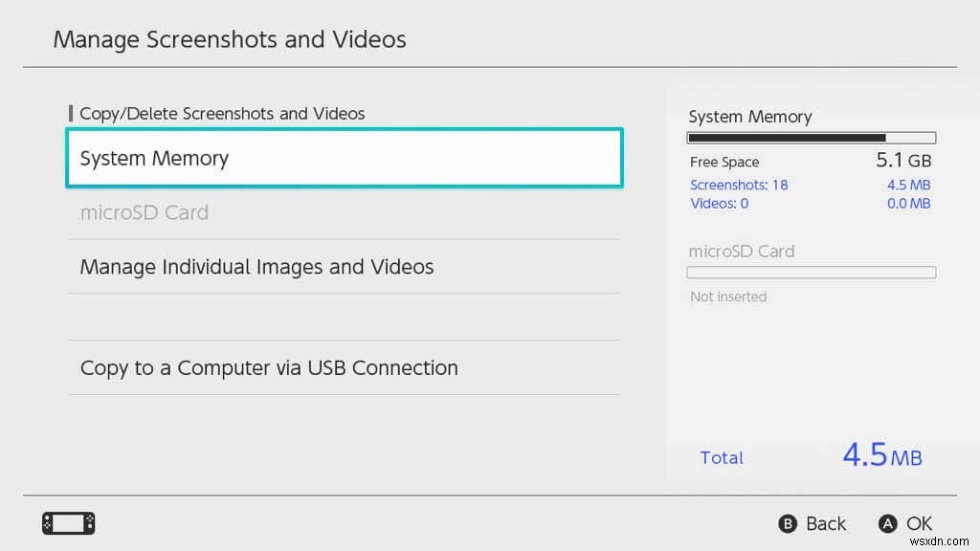Click the Total 4.5 MB value
The image size is (980, 551).
pos(881,455)
